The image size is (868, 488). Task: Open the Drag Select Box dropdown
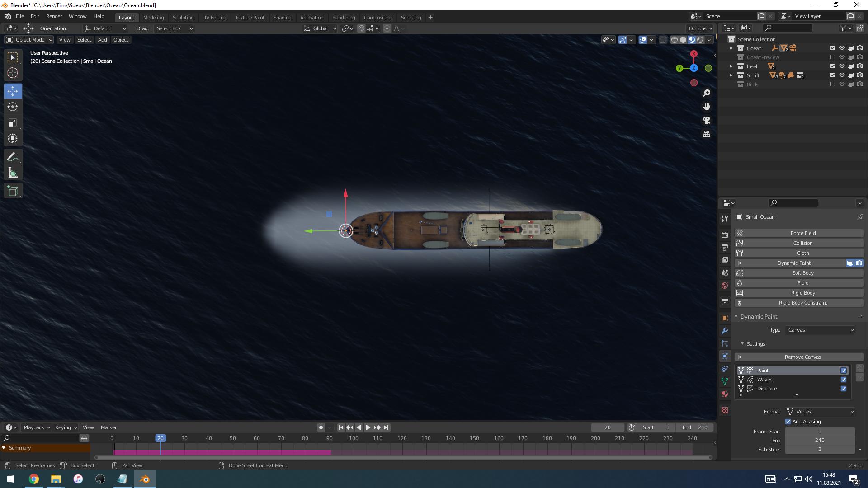[174, 28]
